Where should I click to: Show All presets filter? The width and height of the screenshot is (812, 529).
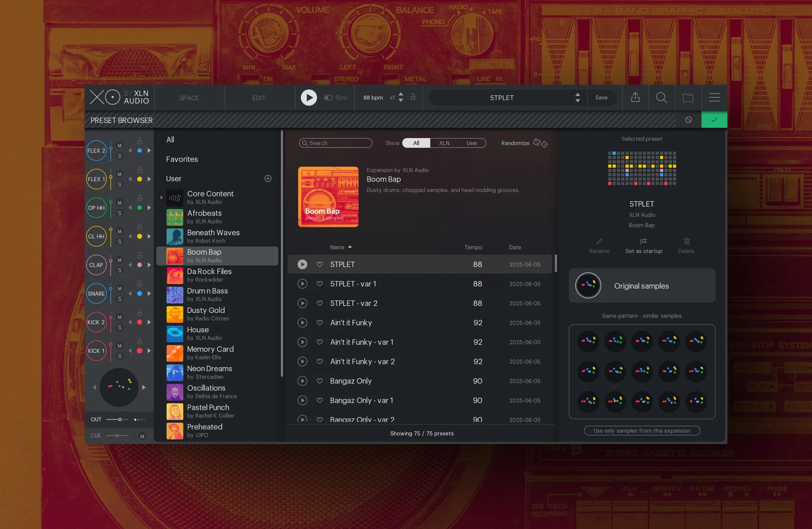tap(416, 143)
